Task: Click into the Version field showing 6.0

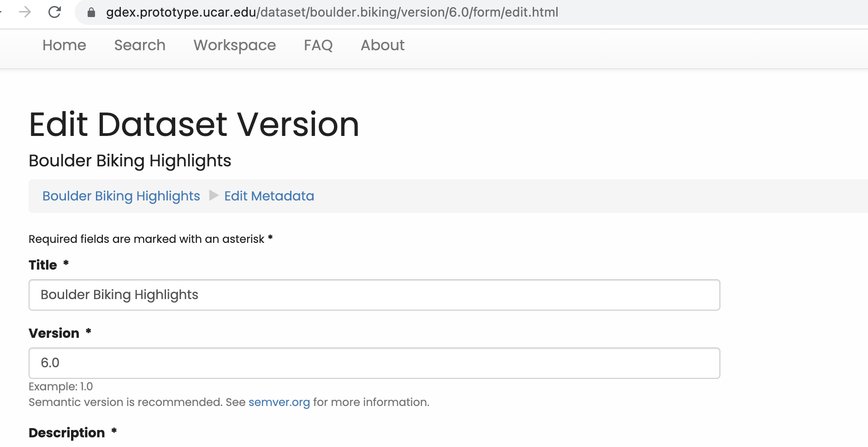Action: (x=374, y=363)
